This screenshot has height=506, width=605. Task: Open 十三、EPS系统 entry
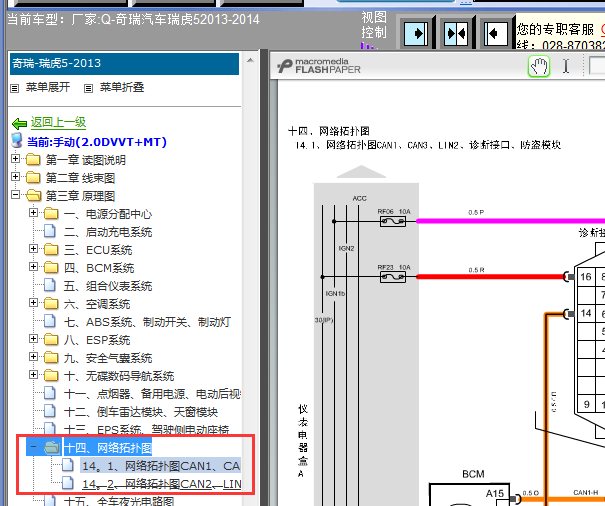click(x=146, y=430)
